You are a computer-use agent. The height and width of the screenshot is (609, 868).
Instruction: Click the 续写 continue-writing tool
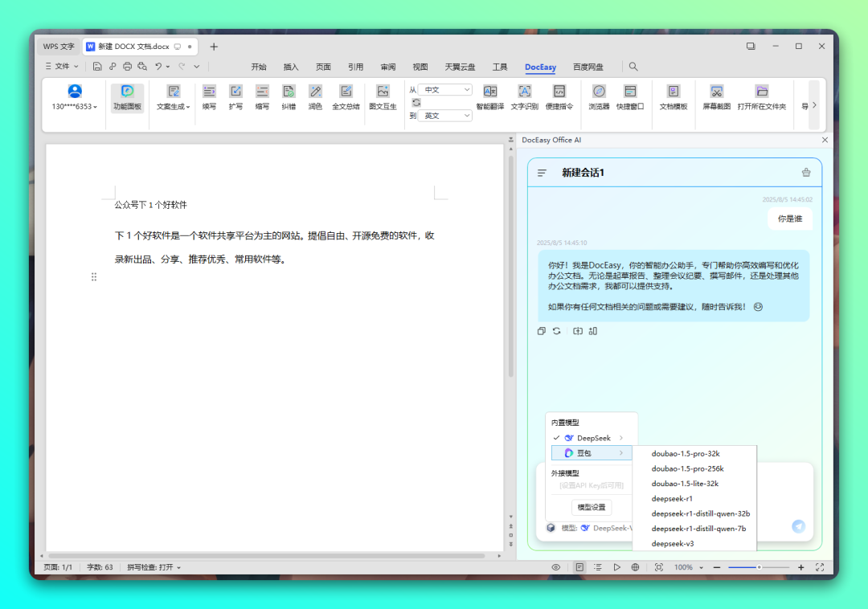209,97
